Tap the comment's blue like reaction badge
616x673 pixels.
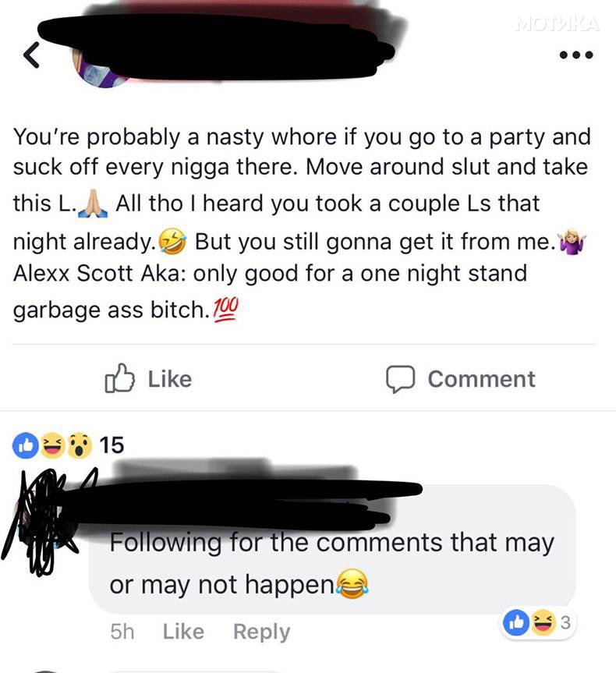(x=516, y=622)
